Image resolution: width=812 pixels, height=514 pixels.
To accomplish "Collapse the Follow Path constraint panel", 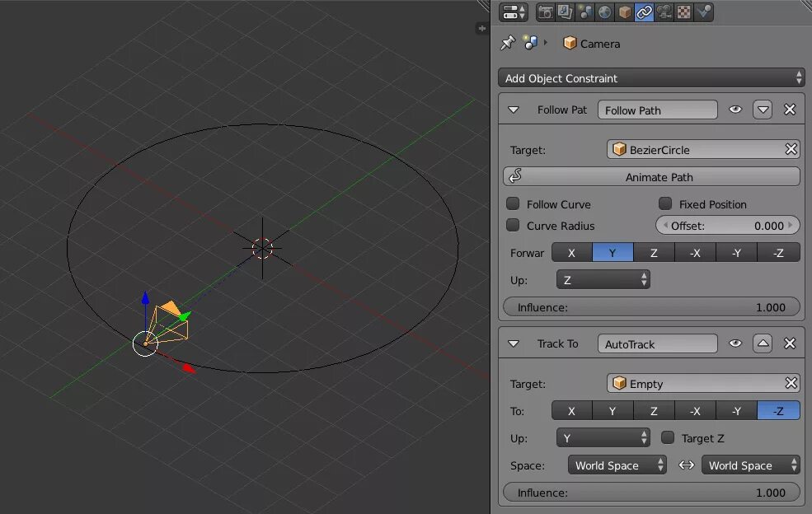I will point(514,110).
